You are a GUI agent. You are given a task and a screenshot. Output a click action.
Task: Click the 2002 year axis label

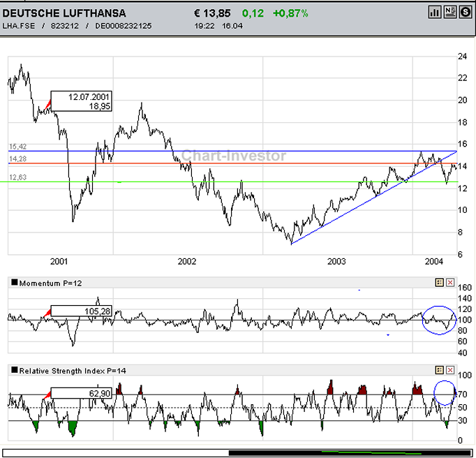[186, 261]
